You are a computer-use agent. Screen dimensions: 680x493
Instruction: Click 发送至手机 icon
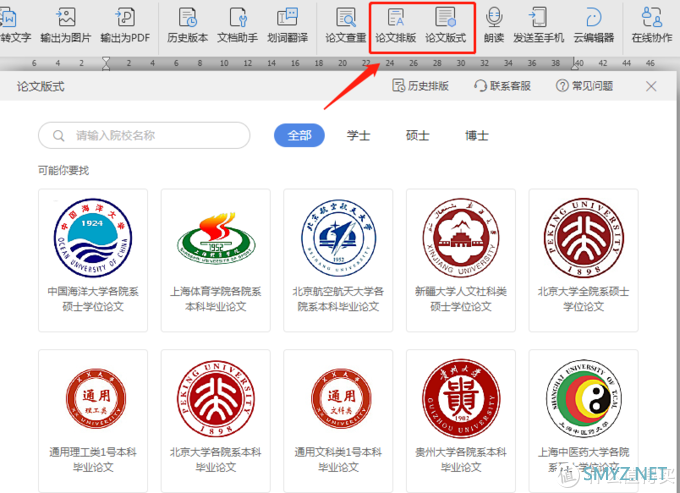(538, 17)
